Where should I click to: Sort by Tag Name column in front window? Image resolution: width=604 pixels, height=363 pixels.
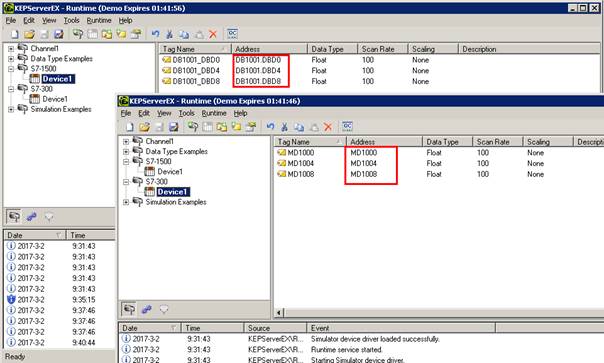click(310, 142)
